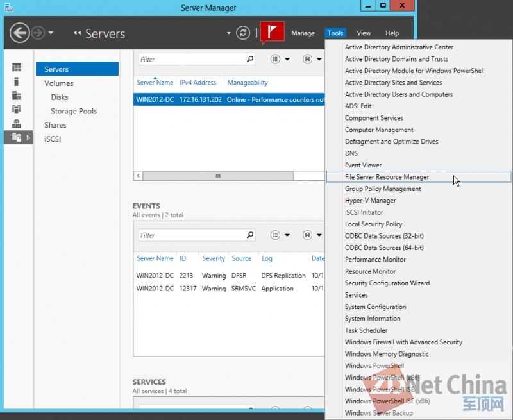
Task: Expand the events save query dropdown arrow
Action: tap(319, 235)
